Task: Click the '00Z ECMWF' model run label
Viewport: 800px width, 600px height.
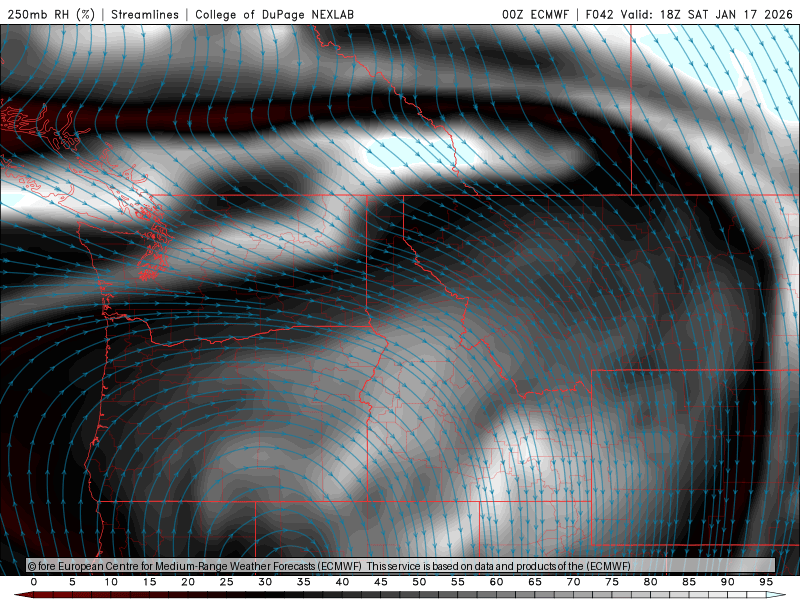Action: [535, 14]
